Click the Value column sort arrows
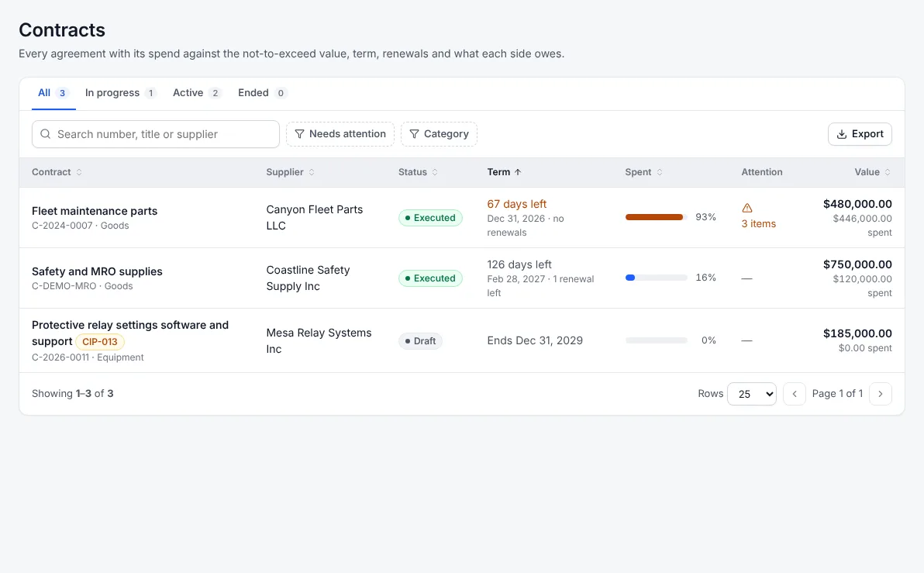This screenshot has width=924, height=573. point(888,172)
